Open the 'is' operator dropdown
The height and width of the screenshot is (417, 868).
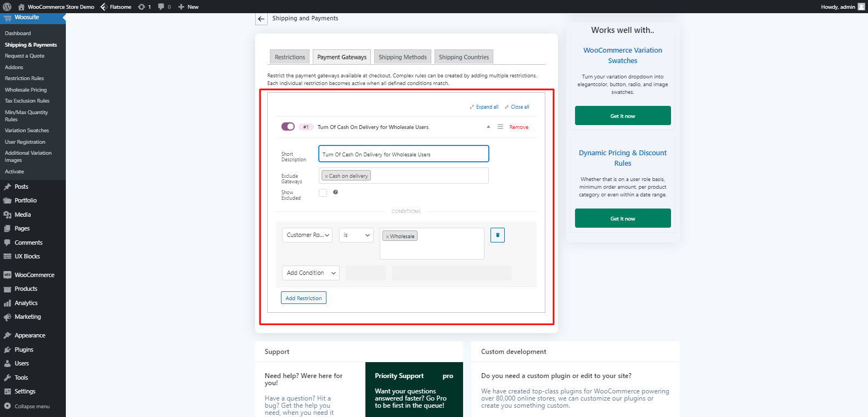356,235
